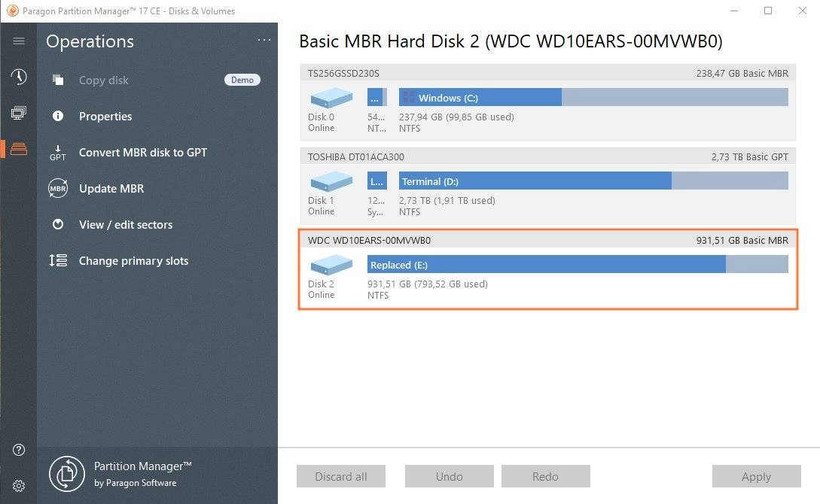Click the View / edit sectors icon
The height and width of the screenshot is (504, 820).
(x=58, y=225)
